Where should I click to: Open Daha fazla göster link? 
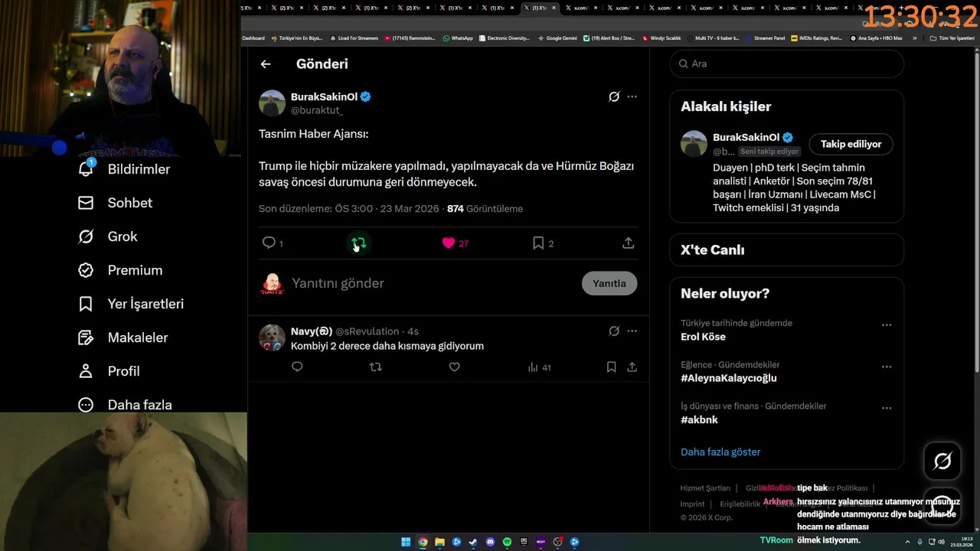[720, 452]
